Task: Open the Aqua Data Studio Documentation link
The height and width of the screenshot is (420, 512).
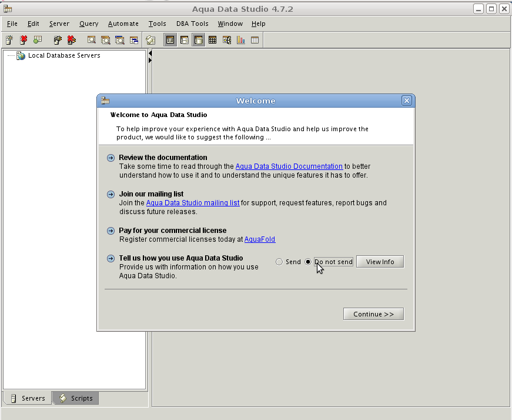Action: 289,166
